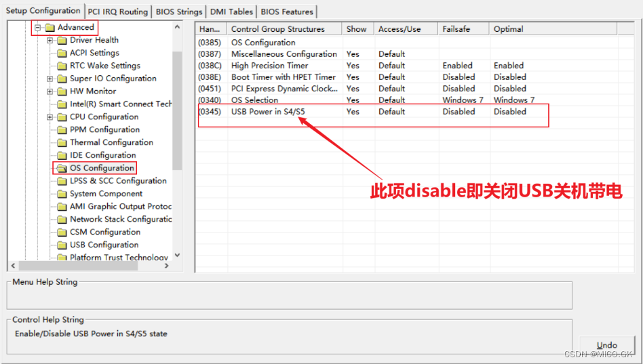Open the BIOS Strings tab
Image resolution: width=643 pixels, height=364 pixels.
[179, 12]
